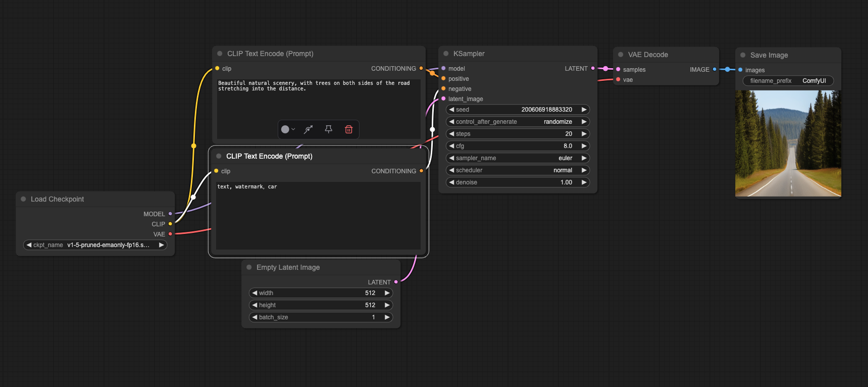
Task: Collapse the KSampler node via its title dot
Action: click(446, 54)
